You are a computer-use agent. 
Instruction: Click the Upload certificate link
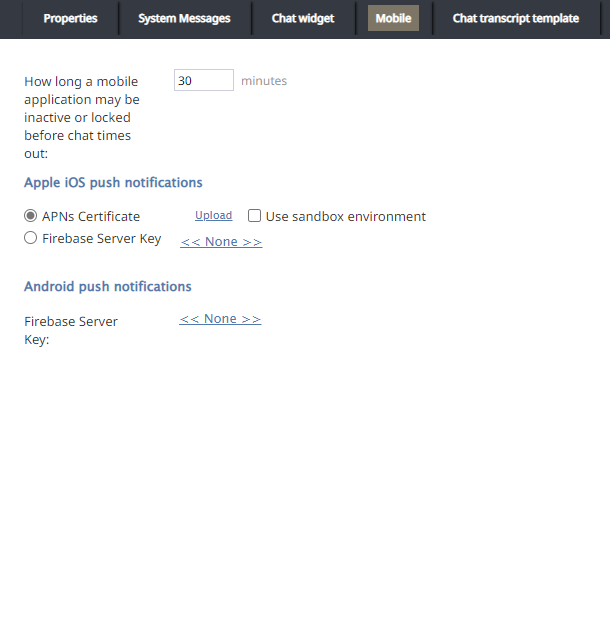[x=213, y=215]
